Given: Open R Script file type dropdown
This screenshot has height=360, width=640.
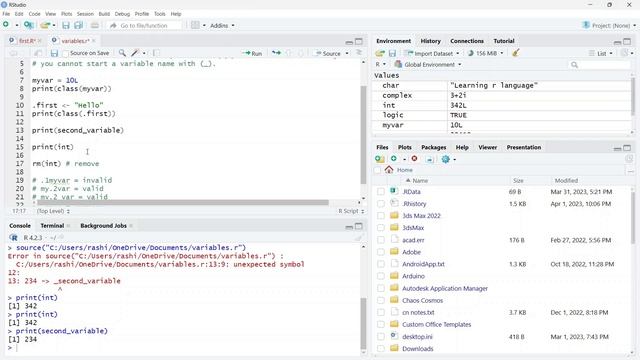Looking at the screenshot, I should coord(351,211).
